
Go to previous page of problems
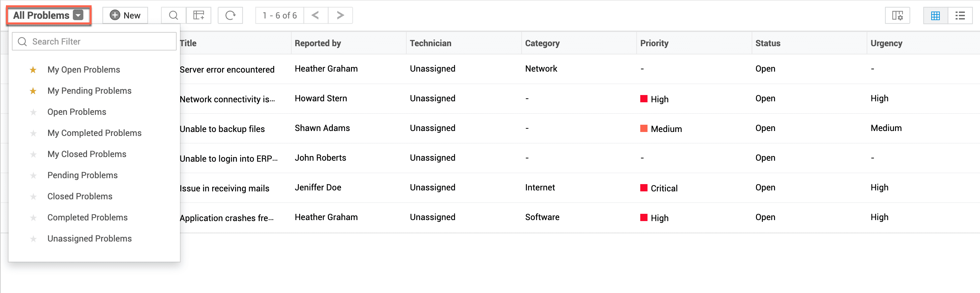pos(315,15)
